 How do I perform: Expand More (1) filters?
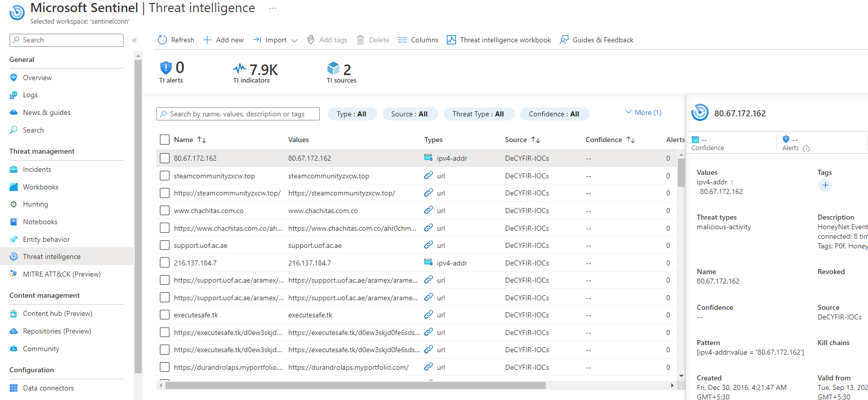point(644,112)
